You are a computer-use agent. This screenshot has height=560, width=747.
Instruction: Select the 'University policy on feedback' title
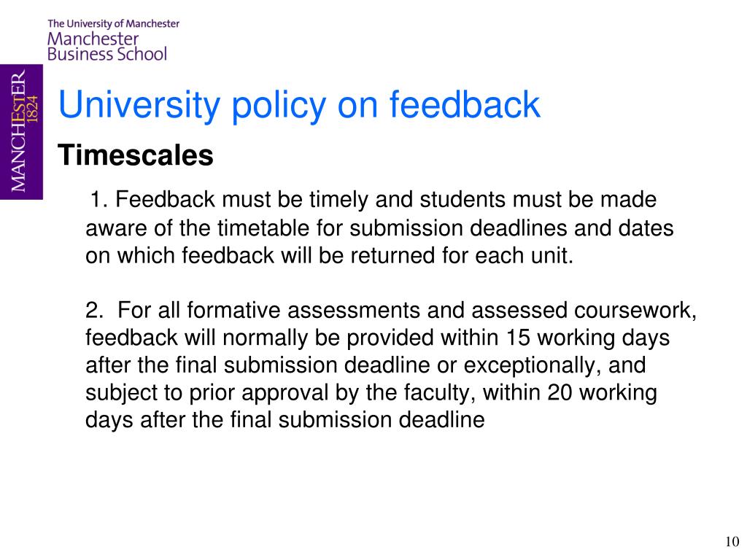click(299, 105)
